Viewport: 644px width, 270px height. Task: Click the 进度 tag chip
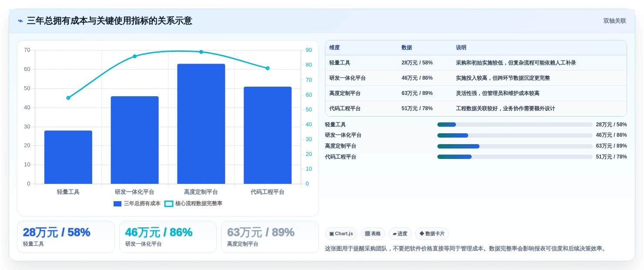tap(400, 234)
